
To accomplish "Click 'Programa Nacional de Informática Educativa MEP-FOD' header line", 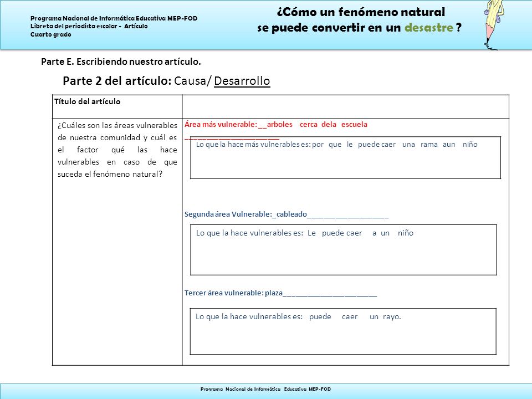I will [114, 18].
